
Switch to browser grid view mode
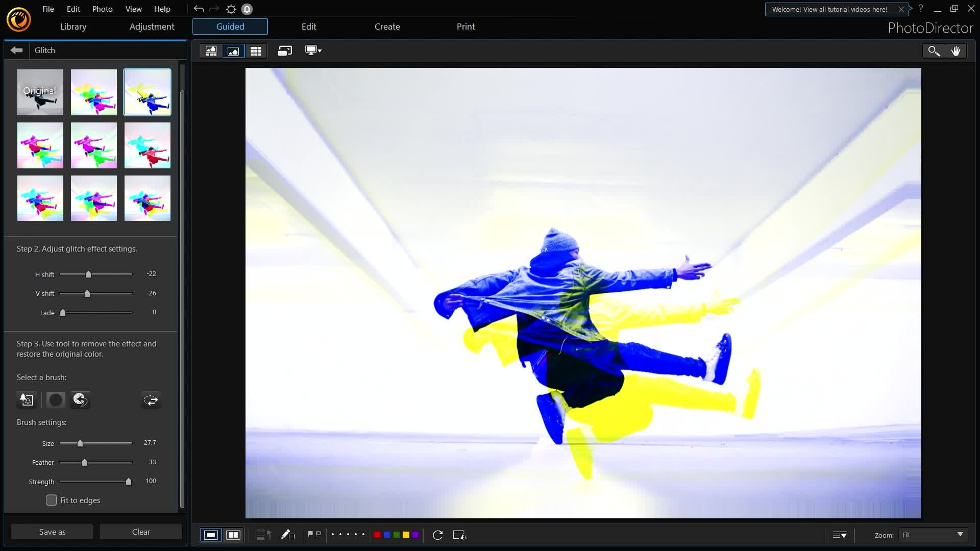256,51
